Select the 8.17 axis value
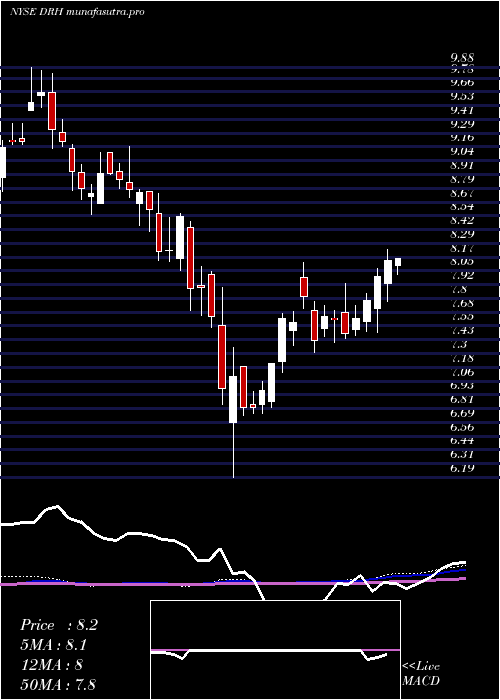The width and height of the screenshot is (500, 700). [462, 248]
